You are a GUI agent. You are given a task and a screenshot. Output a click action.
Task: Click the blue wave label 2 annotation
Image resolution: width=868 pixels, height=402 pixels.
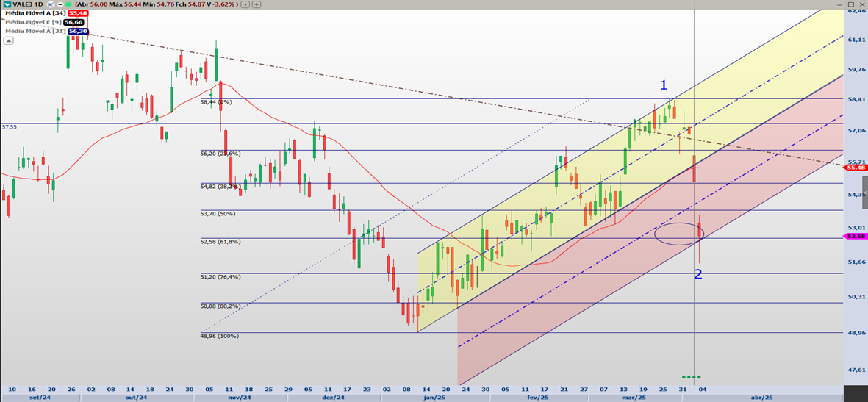click(698, 274)
